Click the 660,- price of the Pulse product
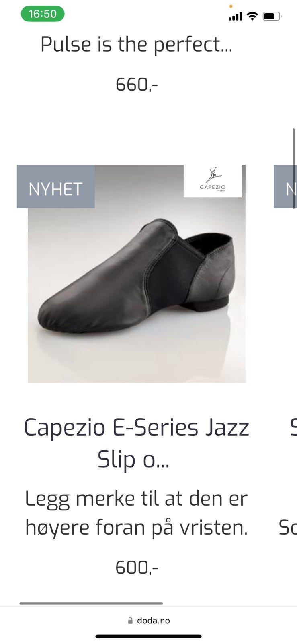Viewport: 297px width, 644px height. point(137,85)
